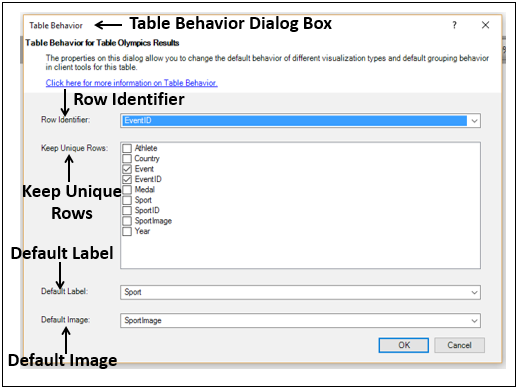Open the Default Image dropdown arrow
The height and width of the screenshot is (389, 518).
click(x=474, y=321)
